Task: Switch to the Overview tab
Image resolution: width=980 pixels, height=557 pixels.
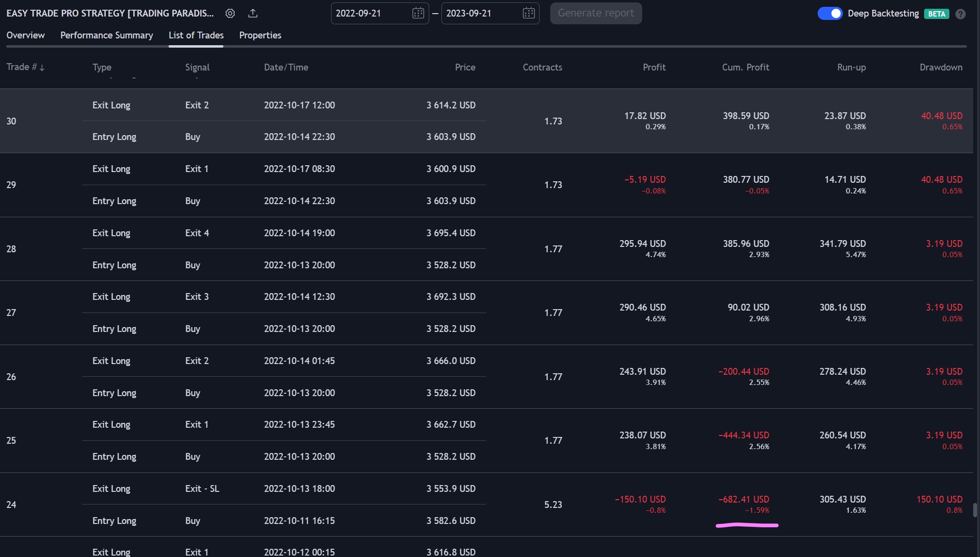Action: click(25, 35)
